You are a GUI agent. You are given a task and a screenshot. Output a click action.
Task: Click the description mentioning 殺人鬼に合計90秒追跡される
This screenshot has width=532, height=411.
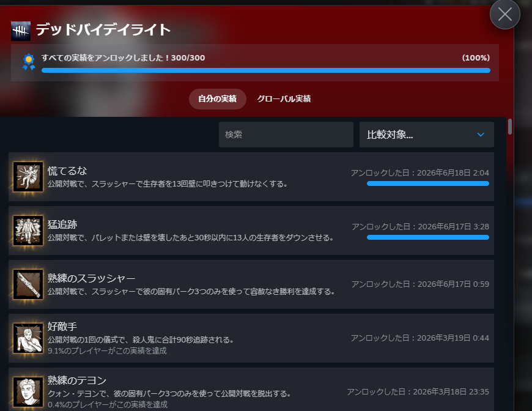tap(141, 339)
